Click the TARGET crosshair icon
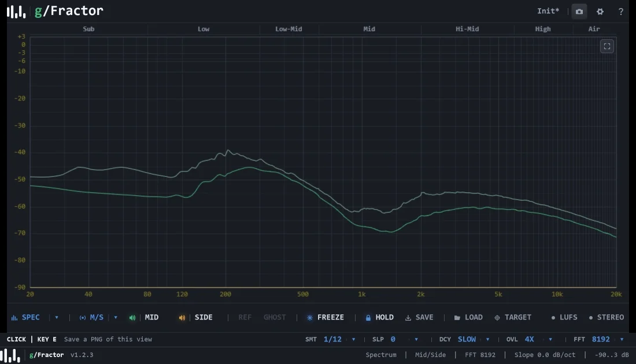The height and width of the screenshot is (364, 636). 497,318
